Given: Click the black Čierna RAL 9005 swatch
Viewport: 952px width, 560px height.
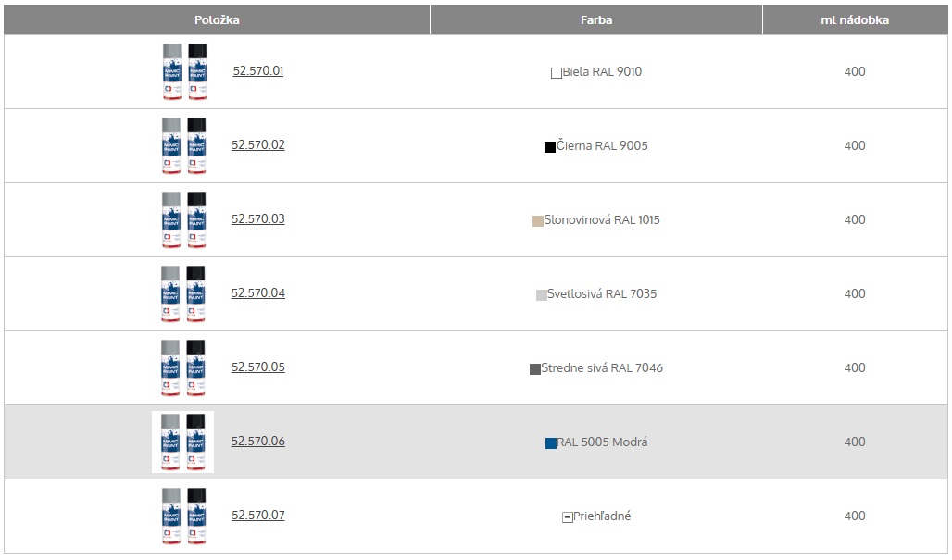Looking at the screenshot, I should 550,146.
